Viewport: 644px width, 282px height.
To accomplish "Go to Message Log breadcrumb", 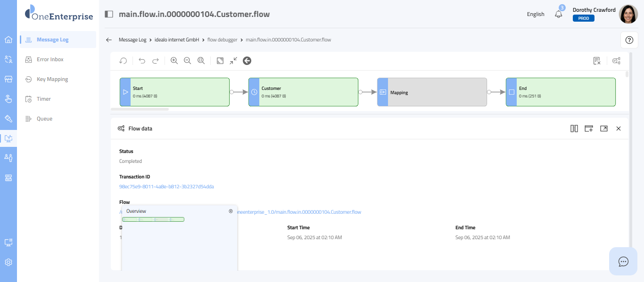I will tap(132, 40).
